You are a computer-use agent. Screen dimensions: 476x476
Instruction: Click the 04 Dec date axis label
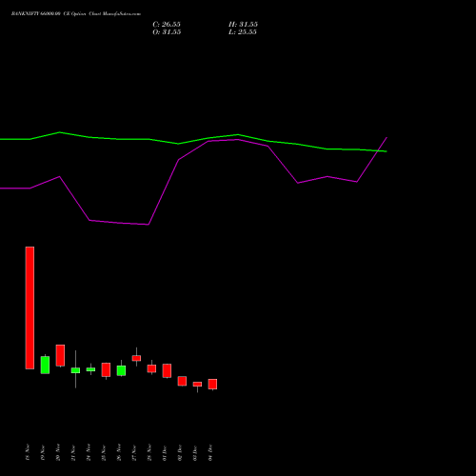tap(210, 452)
